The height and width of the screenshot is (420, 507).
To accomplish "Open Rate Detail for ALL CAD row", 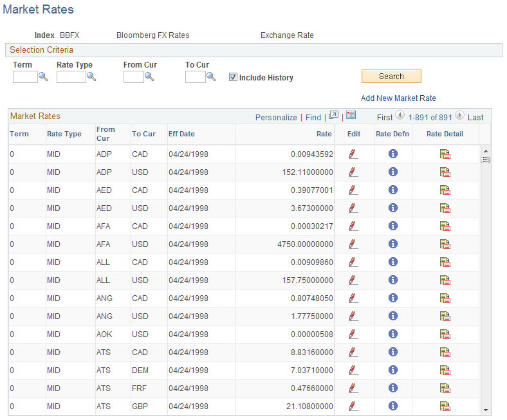I will coord(445,262).
